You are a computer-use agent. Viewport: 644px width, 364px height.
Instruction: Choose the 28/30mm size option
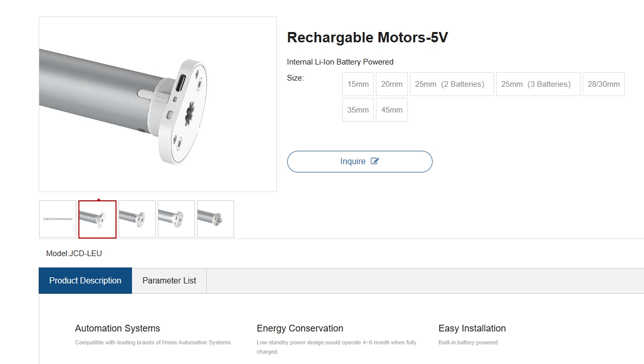tap(604, 84)
